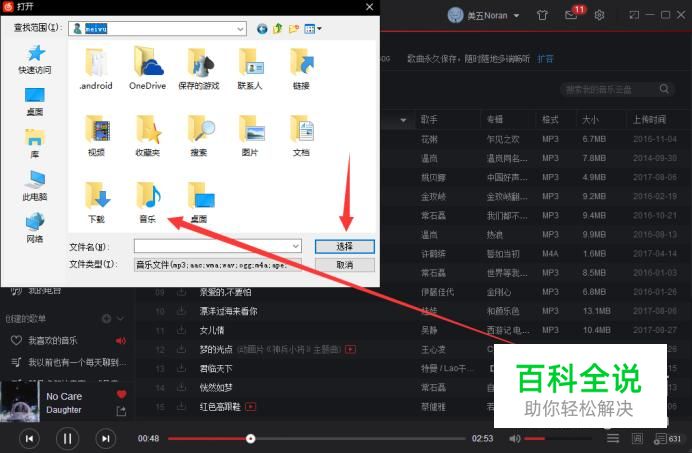This screenshot has width=692, height=453.
Task: Play MV for 梦的光点
Action: [350, 349]
